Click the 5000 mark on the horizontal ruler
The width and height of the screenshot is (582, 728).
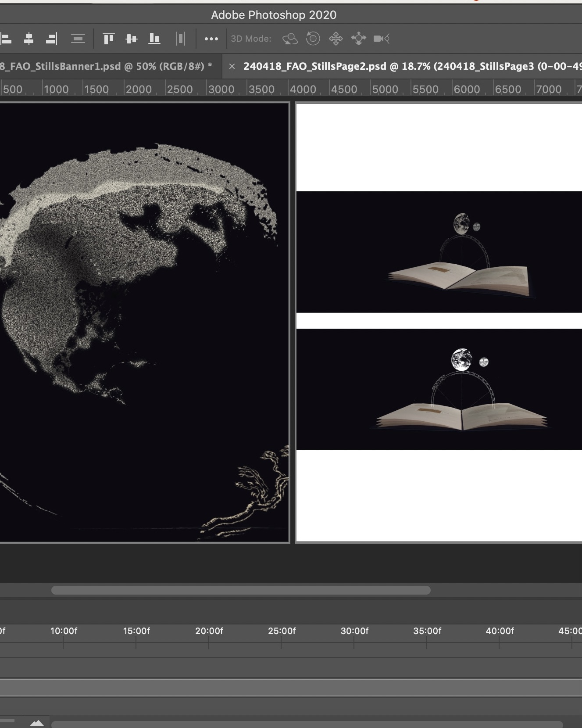[x=385, y=90]
